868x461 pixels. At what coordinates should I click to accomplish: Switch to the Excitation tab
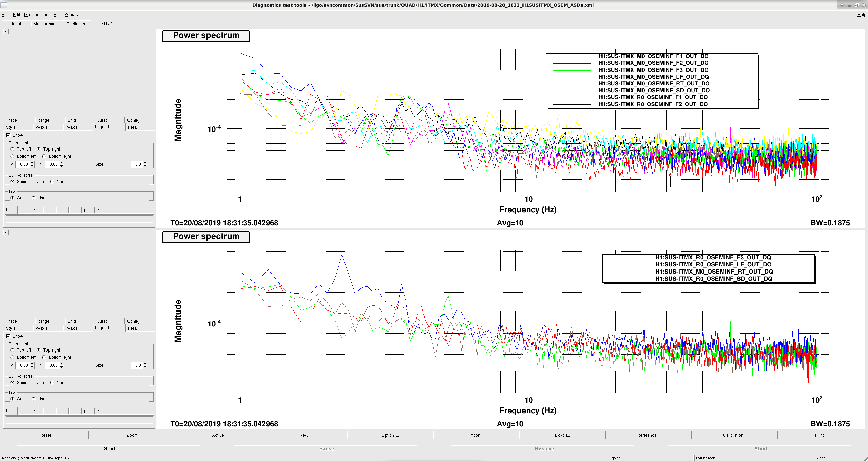(76, 24)
